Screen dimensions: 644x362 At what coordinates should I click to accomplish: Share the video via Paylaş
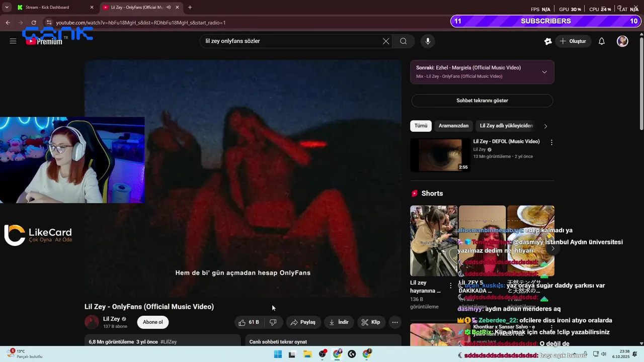(x=303, y=322)
